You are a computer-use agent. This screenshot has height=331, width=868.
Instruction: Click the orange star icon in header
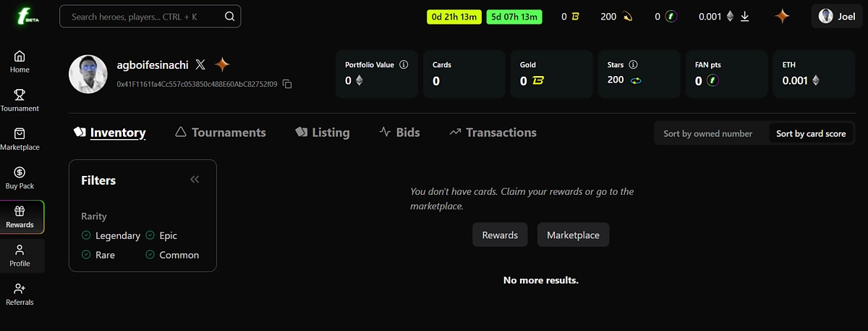tap(782, 16)
